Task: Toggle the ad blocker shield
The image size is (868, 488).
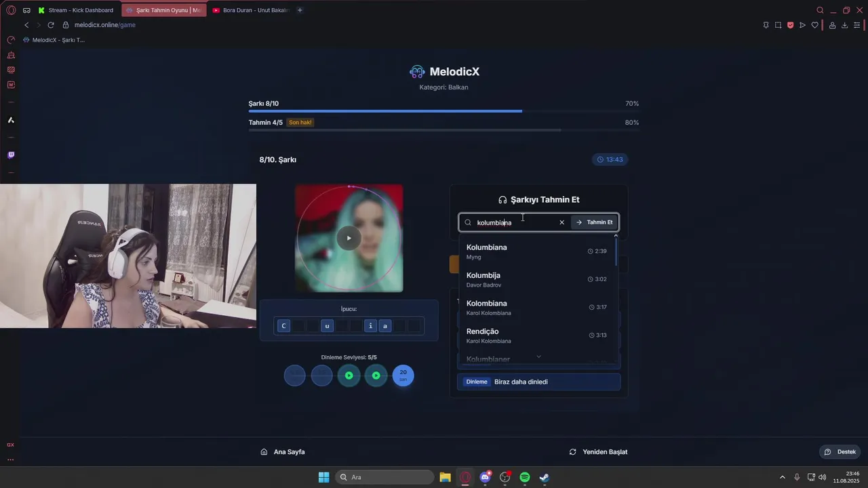Action: pos(790,25)
